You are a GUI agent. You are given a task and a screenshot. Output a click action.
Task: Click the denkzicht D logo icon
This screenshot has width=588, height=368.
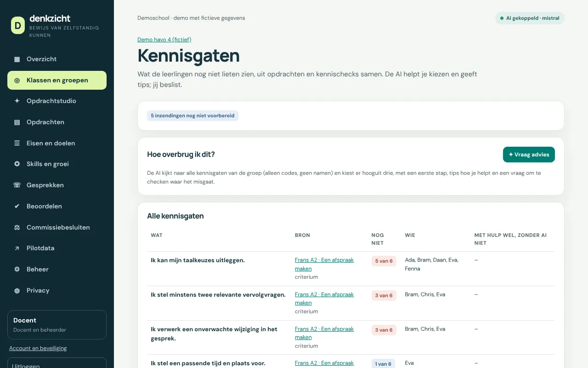pyautogui.click(x=18, y=25)
